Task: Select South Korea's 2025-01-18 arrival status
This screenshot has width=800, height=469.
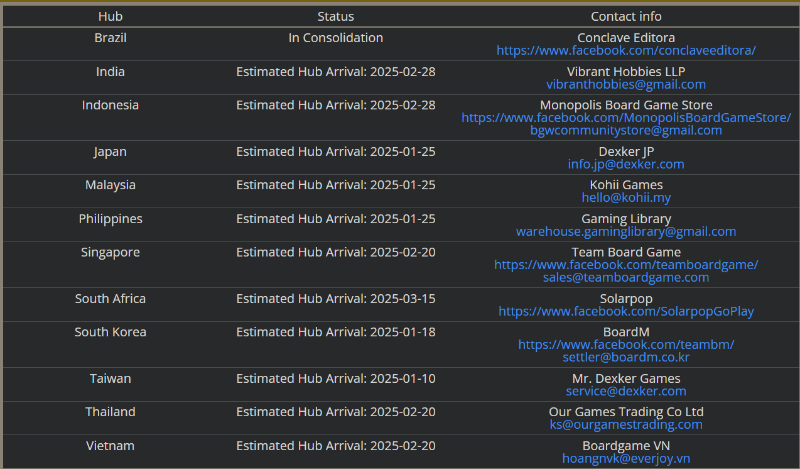Action: [336, 332]
